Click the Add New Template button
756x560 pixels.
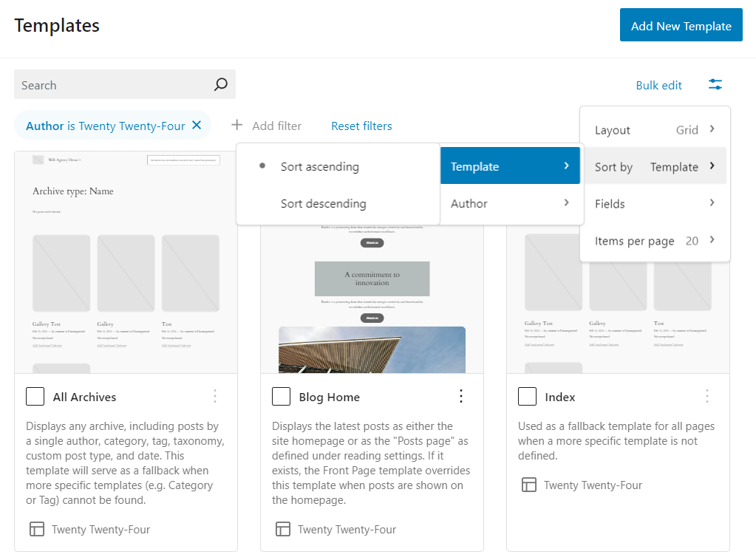(x=681, y=24)
